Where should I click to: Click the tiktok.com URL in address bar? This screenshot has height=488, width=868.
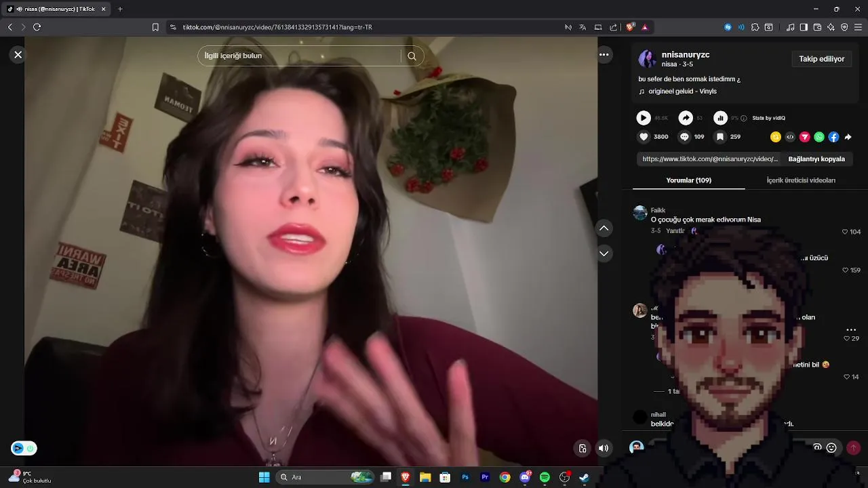pos(277,27)
